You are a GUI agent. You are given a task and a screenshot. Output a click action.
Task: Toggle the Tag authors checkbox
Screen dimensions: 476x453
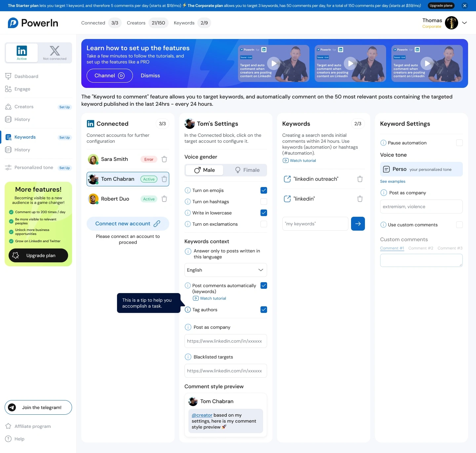pos(264,310)
